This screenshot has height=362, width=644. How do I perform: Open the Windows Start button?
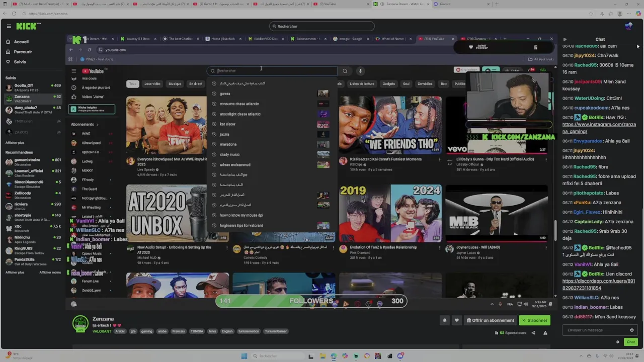pyautogui.click(x=244, y=356)
